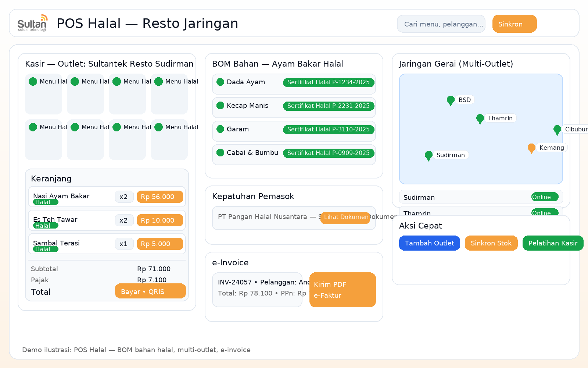Select the Cibubur pin on the map
The image size is (588, 368).
(x=557, y=129)
